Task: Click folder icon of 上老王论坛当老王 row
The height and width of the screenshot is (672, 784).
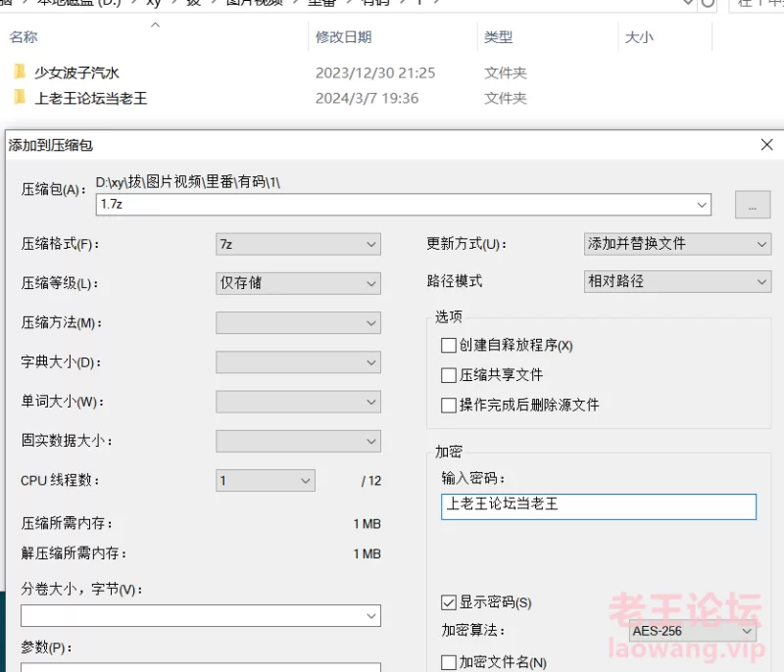Action: (20, 97)
